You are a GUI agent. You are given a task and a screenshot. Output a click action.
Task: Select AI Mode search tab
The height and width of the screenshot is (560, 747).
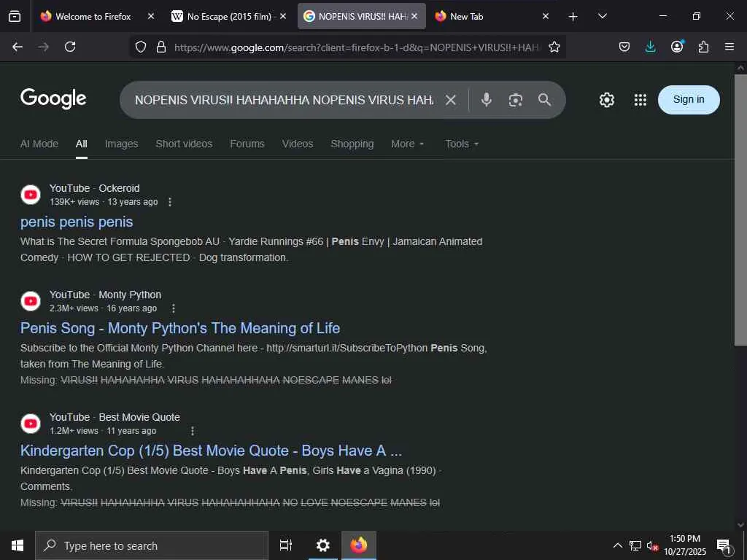point(39,144)
